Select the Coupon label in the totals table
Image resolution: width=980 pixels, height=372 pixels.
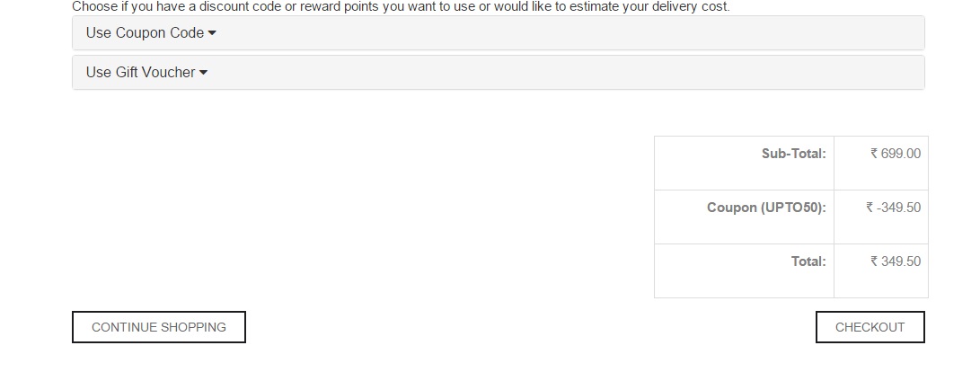pyautogui.click(x=731, y=208)
